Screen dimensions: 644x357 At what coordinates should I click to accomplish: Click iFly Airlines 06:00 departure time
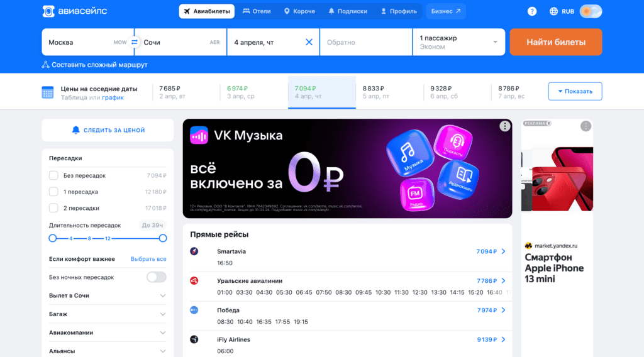[x=225, y=351]
